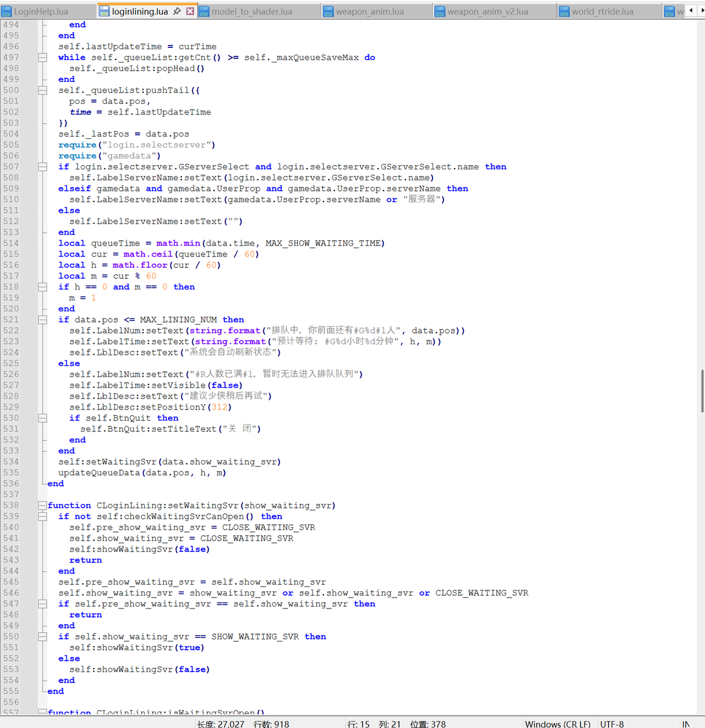Click on 'self._queueList:popHead()' code
The width and height of the screenshot is (705, 728).
[x=137, y=69]
